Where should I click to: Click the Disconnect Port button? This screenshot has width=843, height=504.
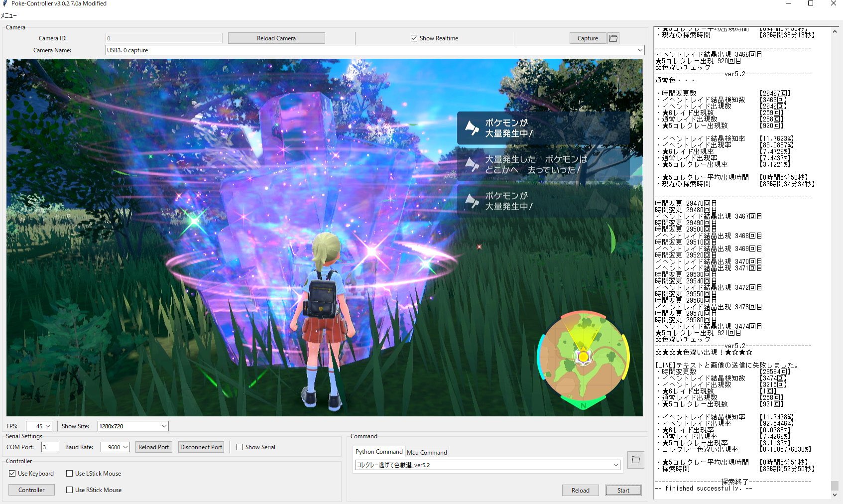201,447
